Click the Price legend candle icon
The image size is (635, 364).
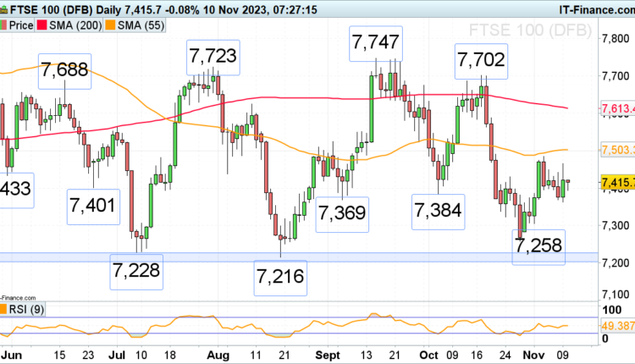click(x=3, y=27)
